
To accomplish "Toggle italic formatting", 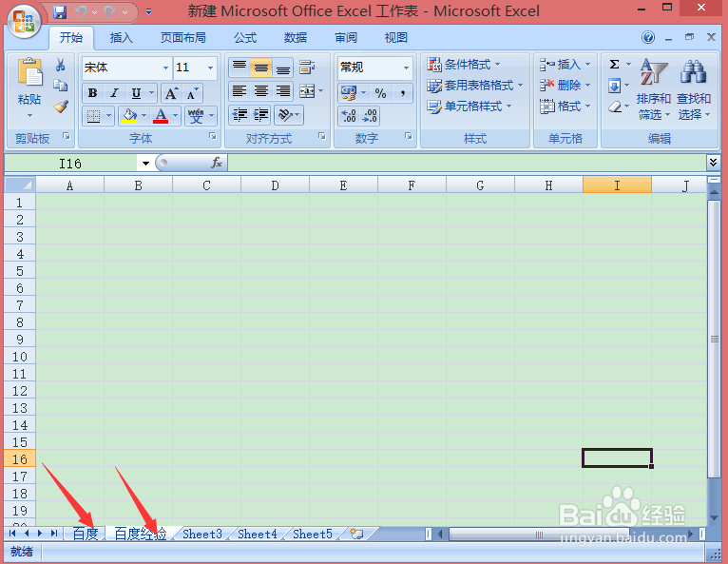I will pyautogui.click(x=114, y=93).
